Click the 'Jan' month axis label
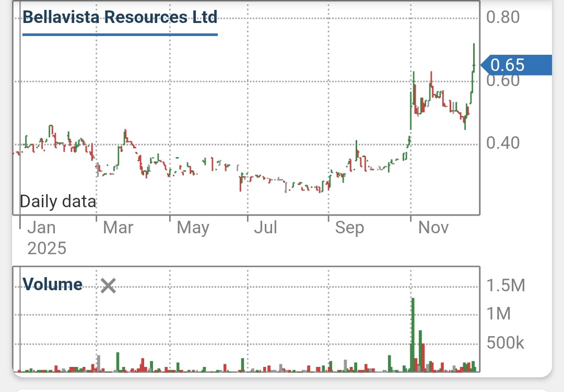 coord(42,228)
